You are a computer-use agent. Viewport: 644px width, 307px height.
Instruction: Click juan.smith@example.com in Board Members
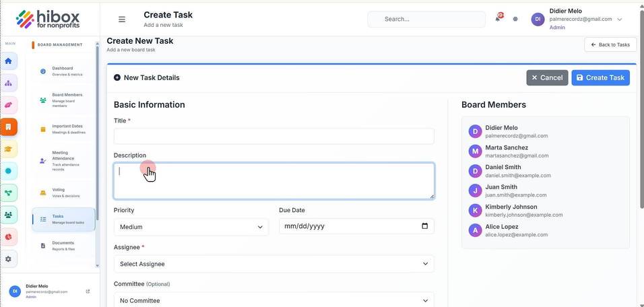516,195
